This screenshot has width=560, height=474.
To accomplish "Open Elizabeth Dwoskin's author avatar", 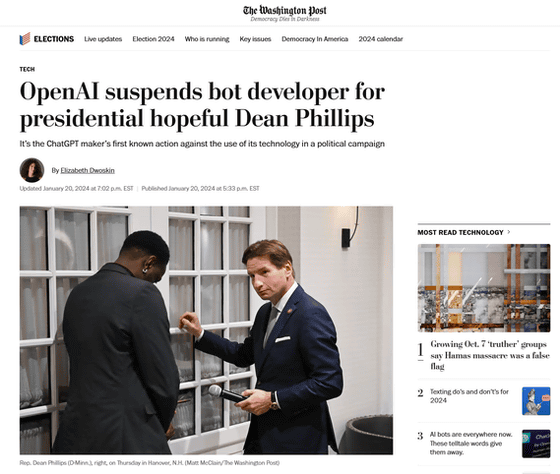I will 32,170.
